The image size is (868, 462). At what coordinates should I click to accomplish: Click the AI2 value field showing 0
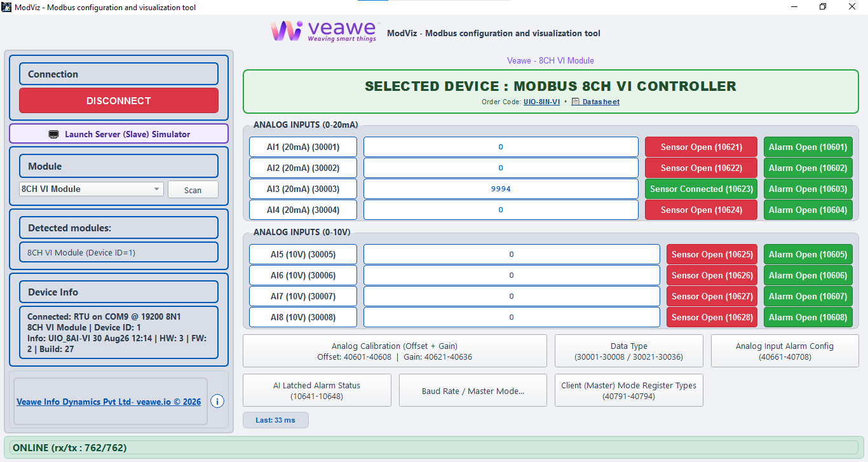501,168
